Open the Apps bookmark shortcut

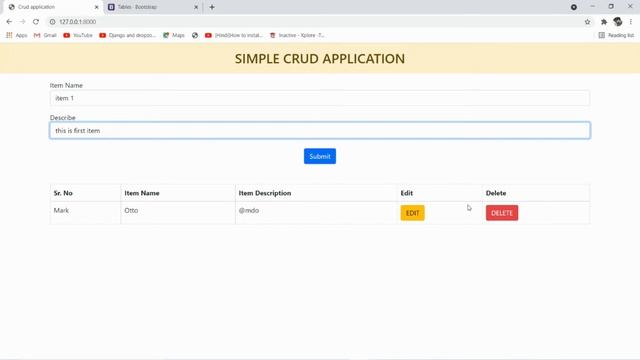[x=17, y=36]
